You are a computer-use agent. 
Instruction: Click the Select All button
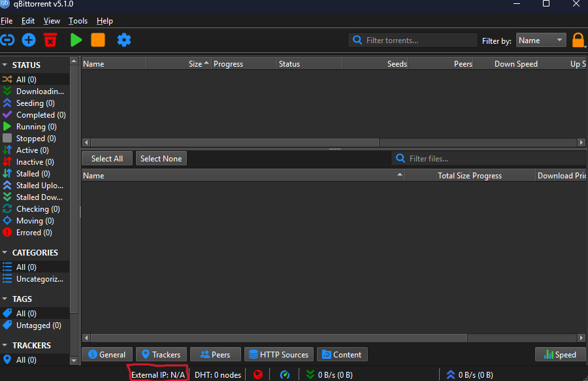[107, 158]
